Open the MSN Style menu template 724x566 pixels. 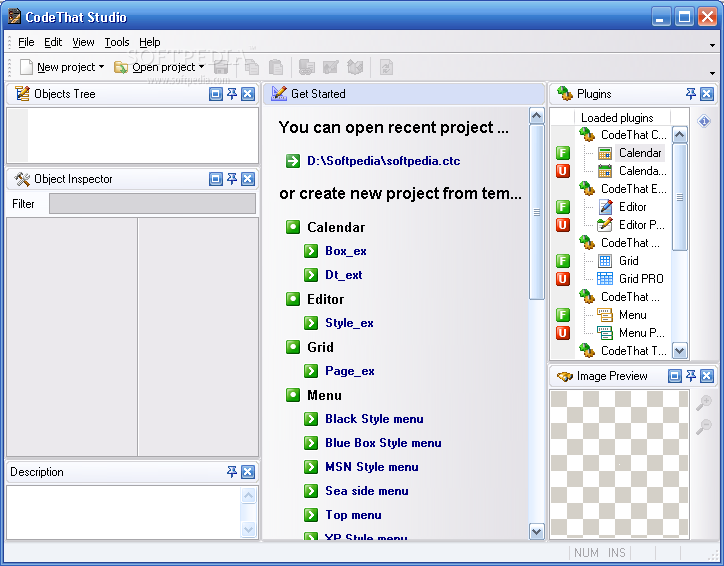372,467
